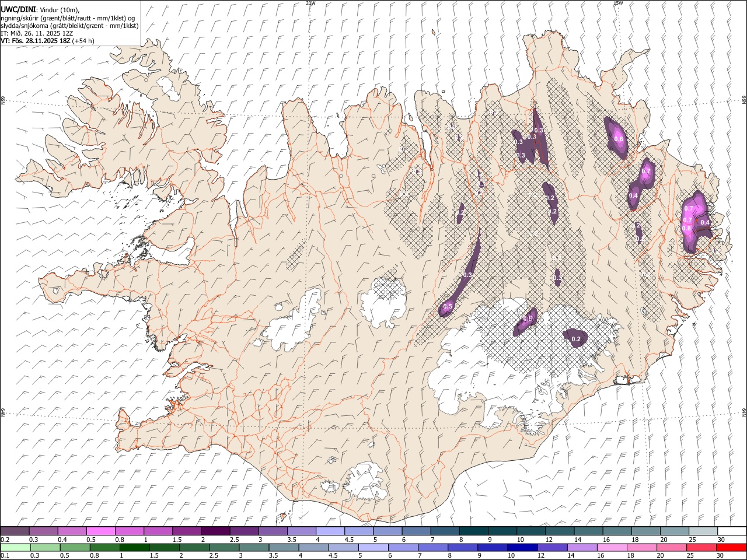Select the 'IT: Mið. 26. 11. 2025 12Z' line
The width and height of the screenshot is (747, 560).
point(37,33)
